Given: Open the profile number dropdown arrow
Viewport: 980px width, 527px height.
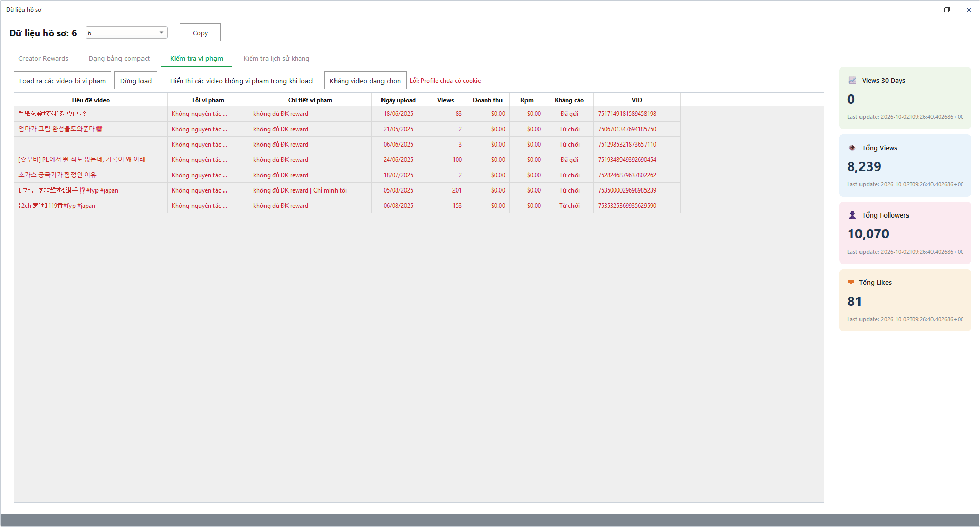Looking at the screenshot, I should pyautogui.click(x=162, y=33).
